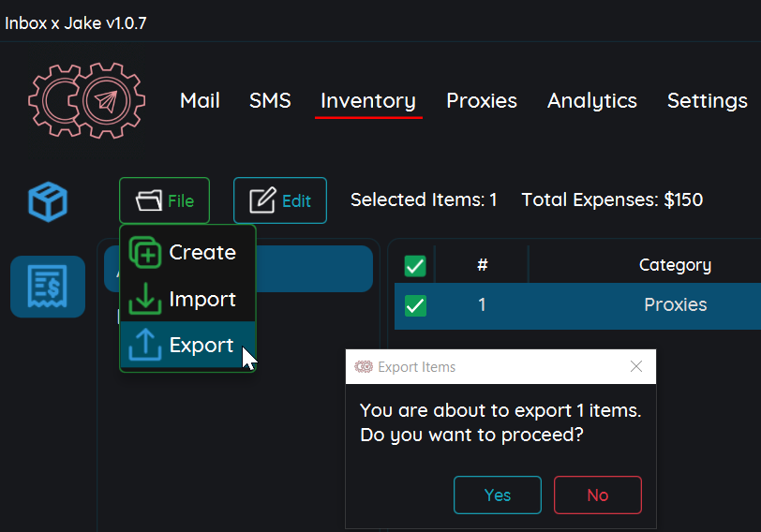Click the Category column header
Image resolution: width=761 pixels, height=532 pixels.
(x=675, y=265)
